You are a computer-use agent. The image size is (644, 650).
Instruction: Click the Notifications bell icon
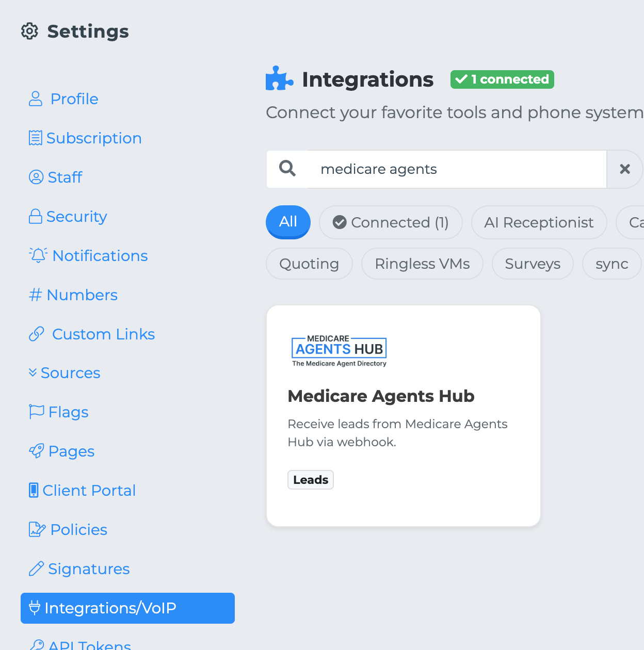pos(38,255)
